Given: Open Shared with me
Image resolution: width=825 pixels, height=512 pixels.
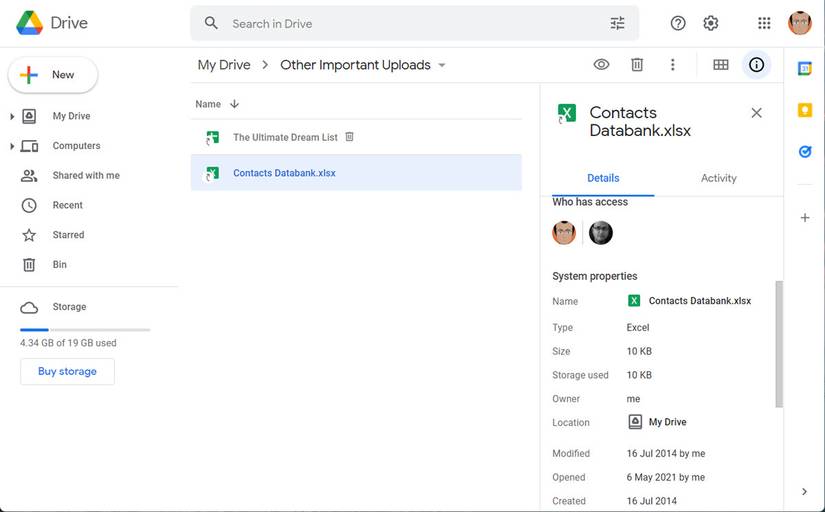Looking at the screenshot, I should pos(86,175).
